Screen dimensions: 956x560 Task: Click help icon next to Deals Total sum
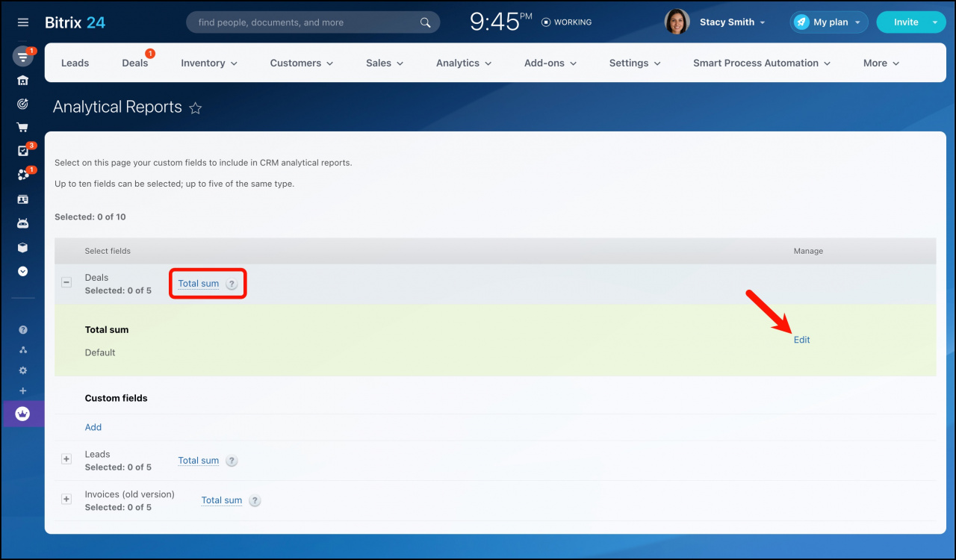tap(232, 284)
